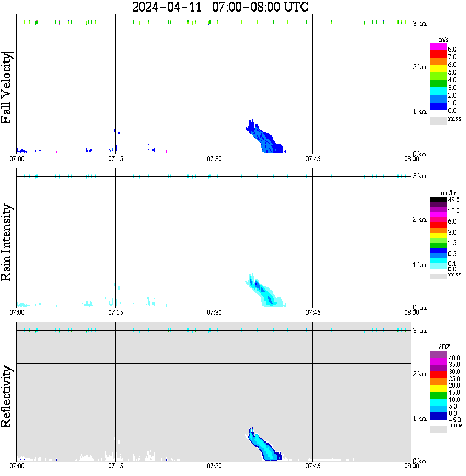Click the purple 40.0 dBZ reflectivity swatch
466x476 pixels.
438,355
